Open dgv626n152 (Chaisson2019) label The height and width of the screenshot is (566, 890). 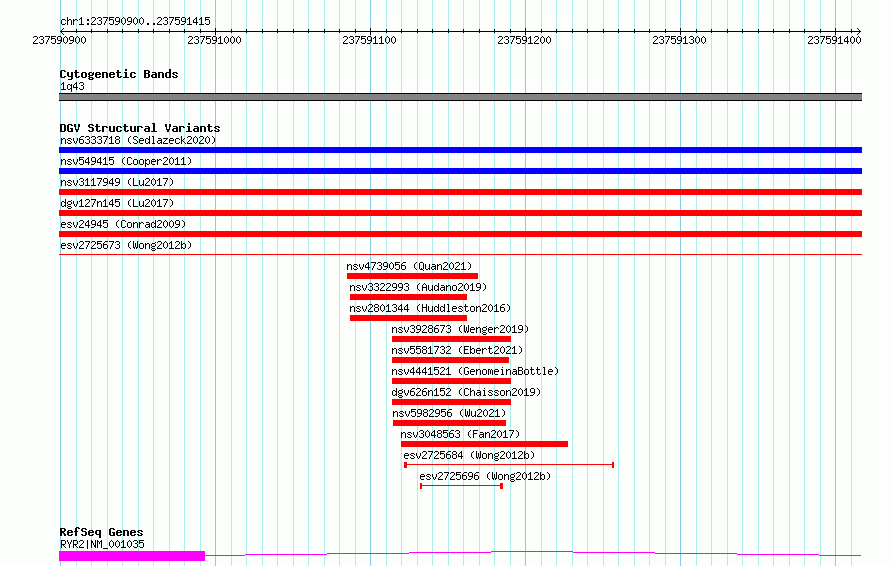(467, 392)
